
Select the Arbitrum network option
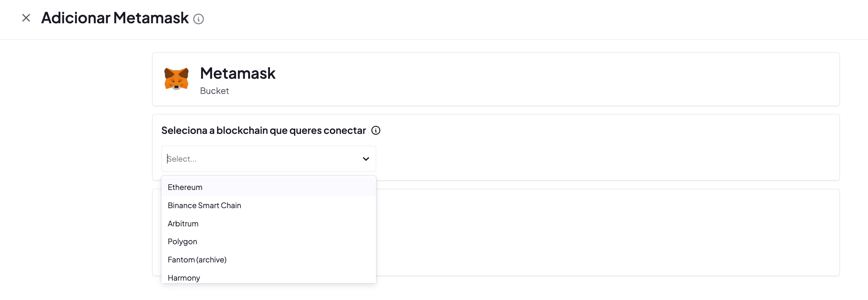pyautogui.click(x=183, y=223)
